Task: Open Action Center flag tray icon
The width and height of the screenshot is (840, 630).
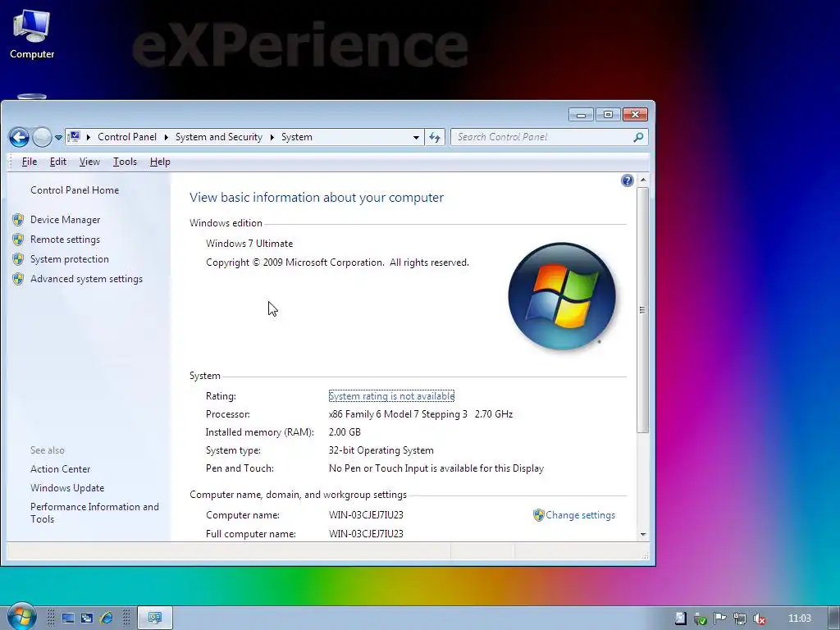Action: (719, 619)
